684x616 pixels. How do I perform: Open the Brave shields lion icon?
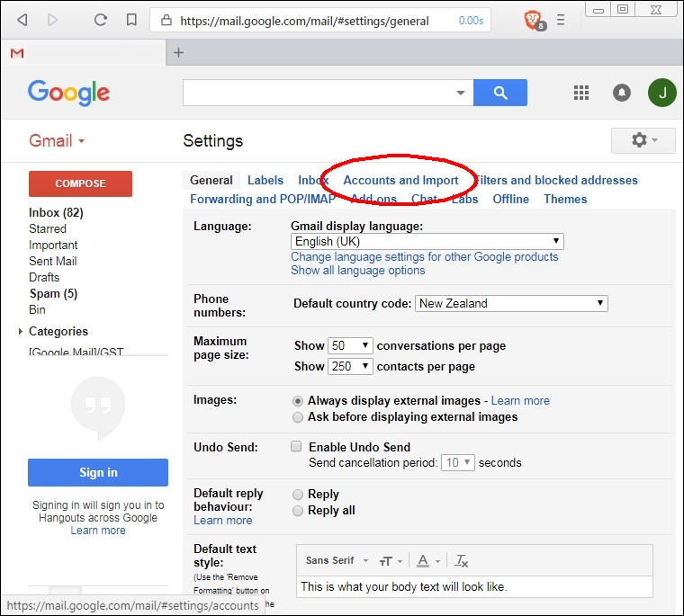534,20
